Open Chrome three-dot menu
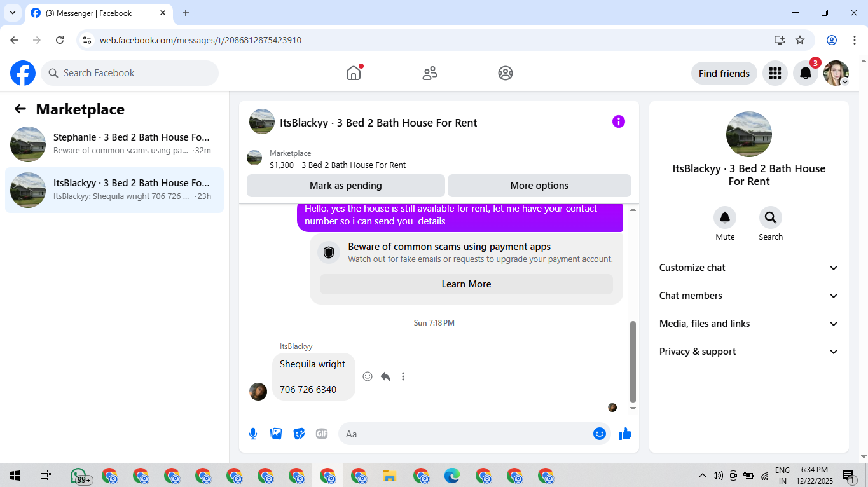The width and height of the screenshot is (868, 487). tap(854, 40)
